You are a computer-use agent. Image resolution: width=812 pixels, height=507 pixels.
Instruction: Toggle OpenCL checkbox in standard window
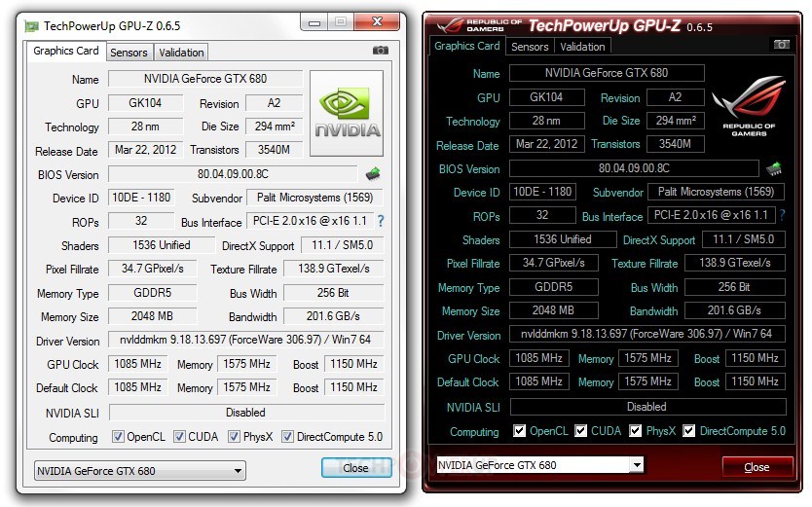click(x=118, y=437)
